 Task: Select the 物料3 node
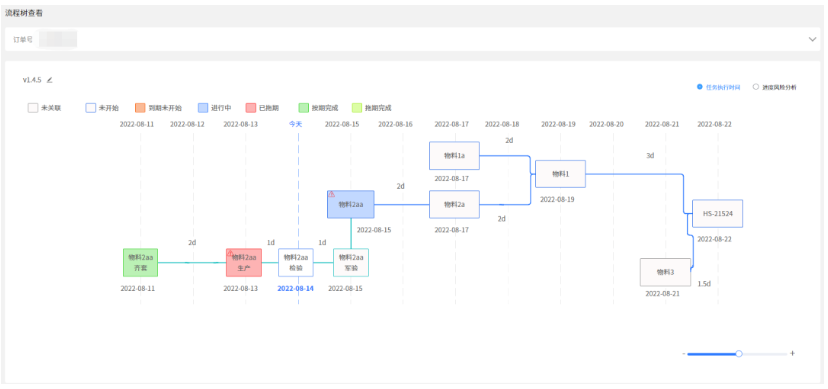tap(665, 272)
